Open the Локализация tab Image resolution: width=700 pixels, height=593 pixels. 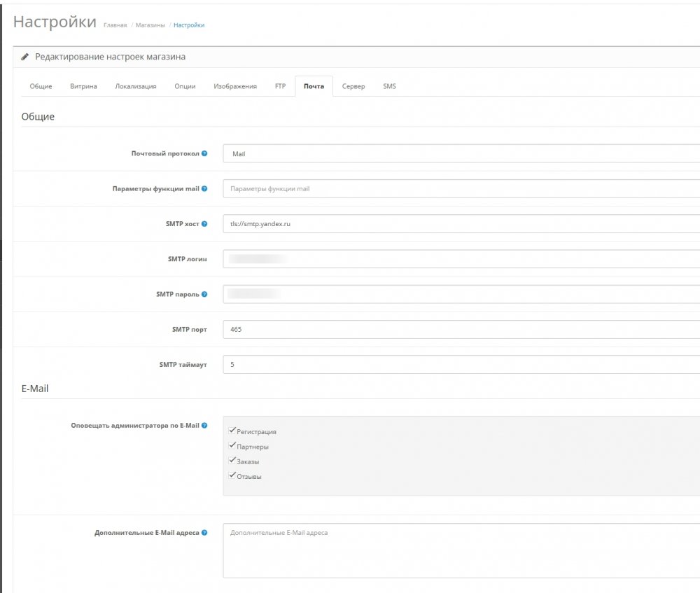(x=136, y=86)
